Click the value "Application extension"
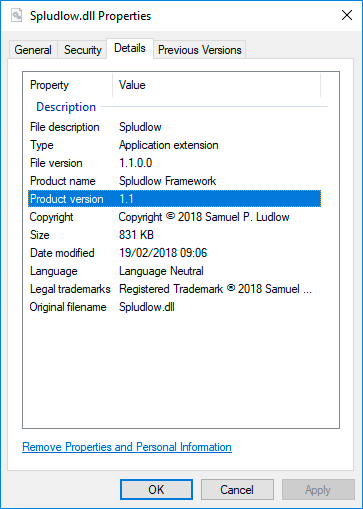The height and width of the screenshot is (509, 363). 169,145
